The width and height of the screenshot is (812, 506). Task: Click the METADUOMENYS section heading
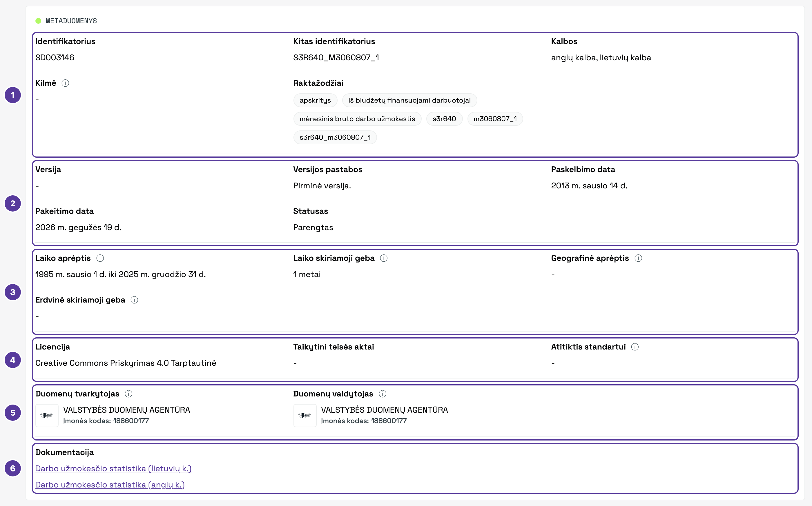[71, 21]
